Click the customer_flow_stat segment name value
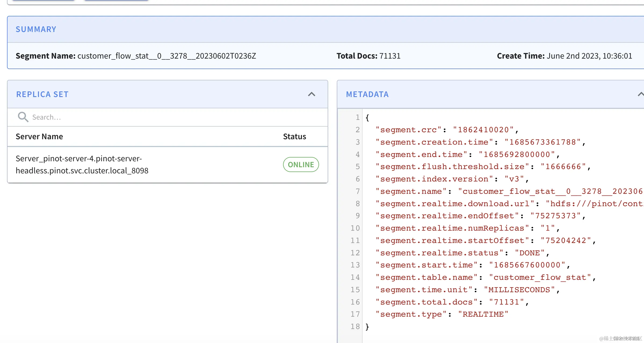 click(x=167, y=56)
